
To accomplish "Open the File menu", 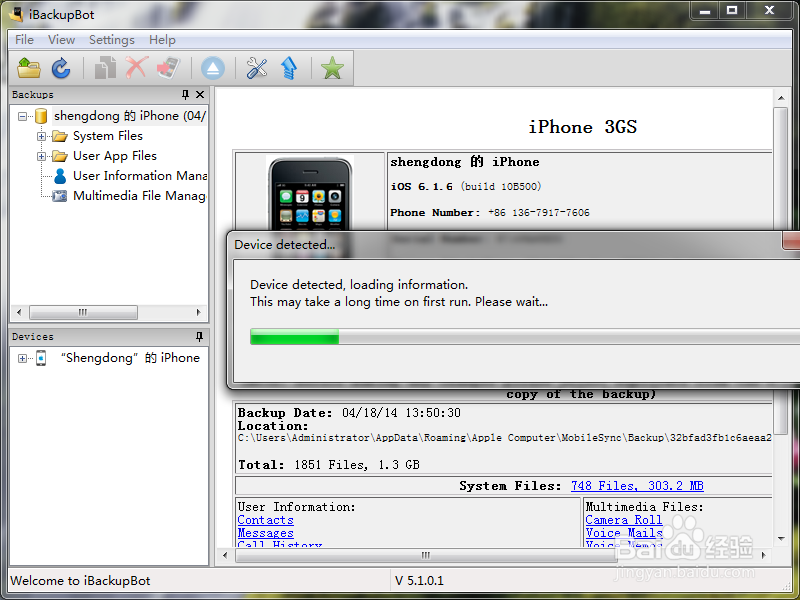I will point(24,40).
